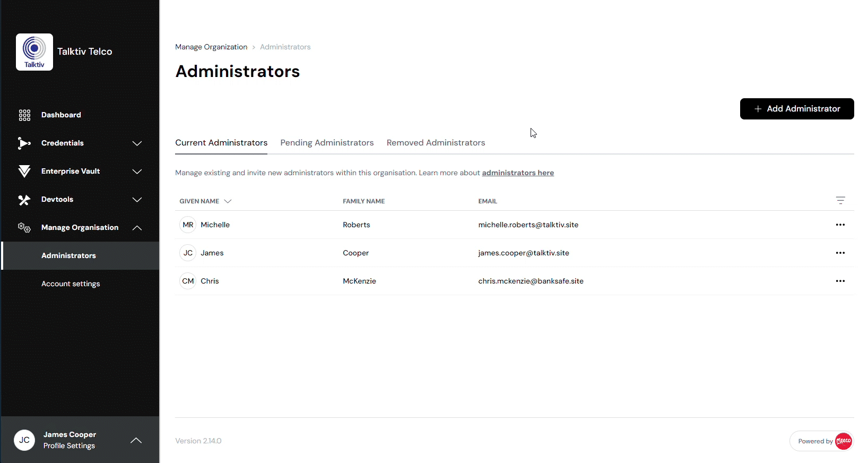Screen dimensions: 868x463
Task: Sort by Given Name column arrow
Action: tap(228, 201)
